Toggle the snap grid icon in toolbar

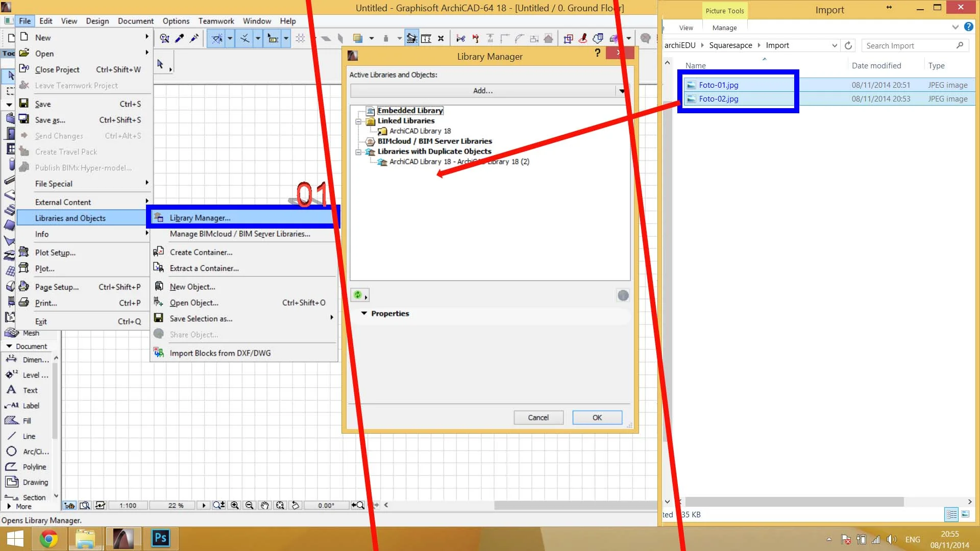[x=300, y=38]
